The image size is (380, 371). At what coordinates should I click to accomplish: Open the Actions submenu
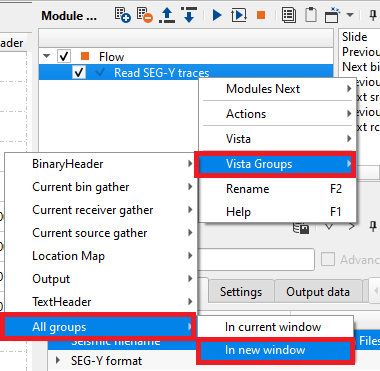[x=277, y=114]
